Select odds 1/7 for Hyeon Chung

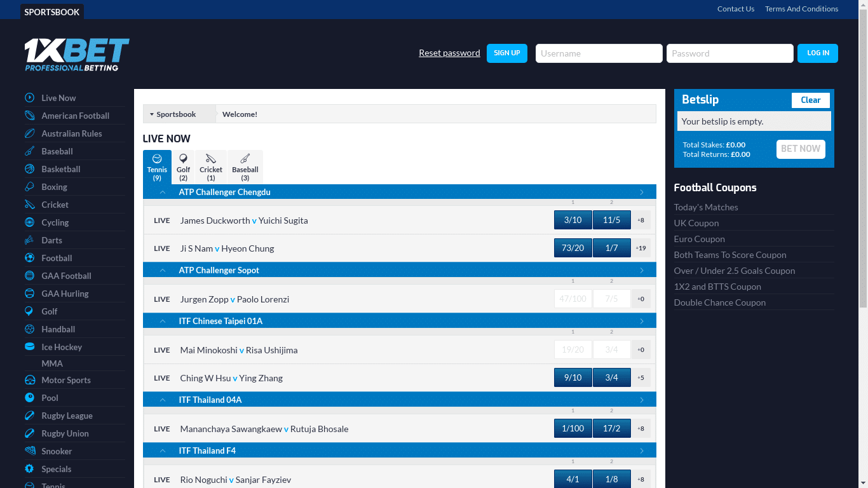[x=611, y=248]
